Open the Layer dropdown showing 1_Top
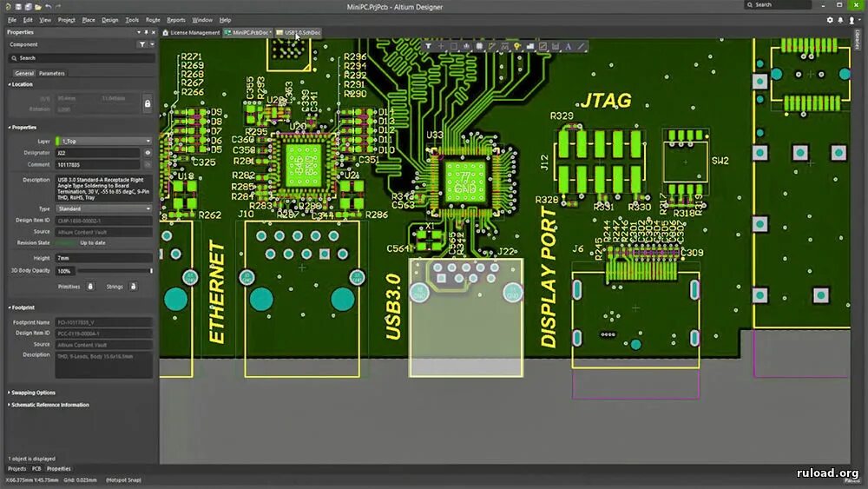This screenshot has width=868, height=489. tap(103, 142)
